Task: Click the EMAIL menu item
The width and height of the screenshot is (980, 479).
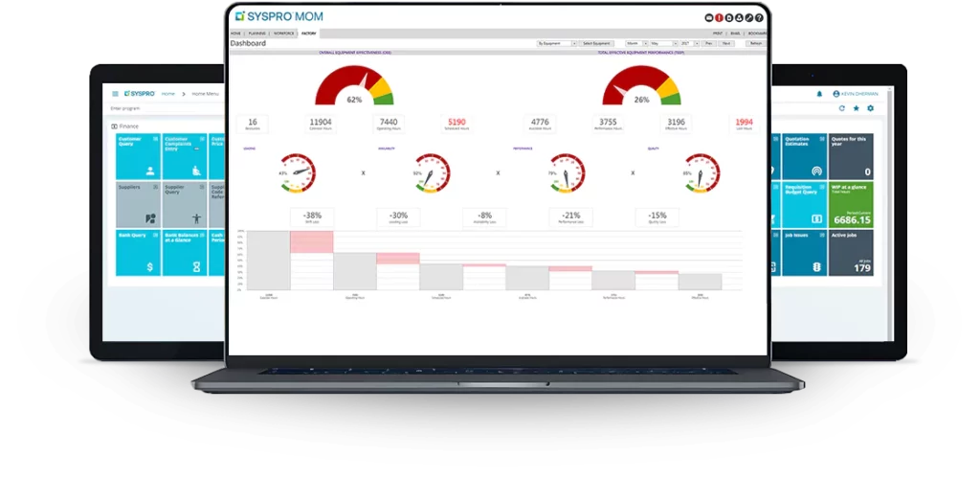Action: [x=736, y=34]
